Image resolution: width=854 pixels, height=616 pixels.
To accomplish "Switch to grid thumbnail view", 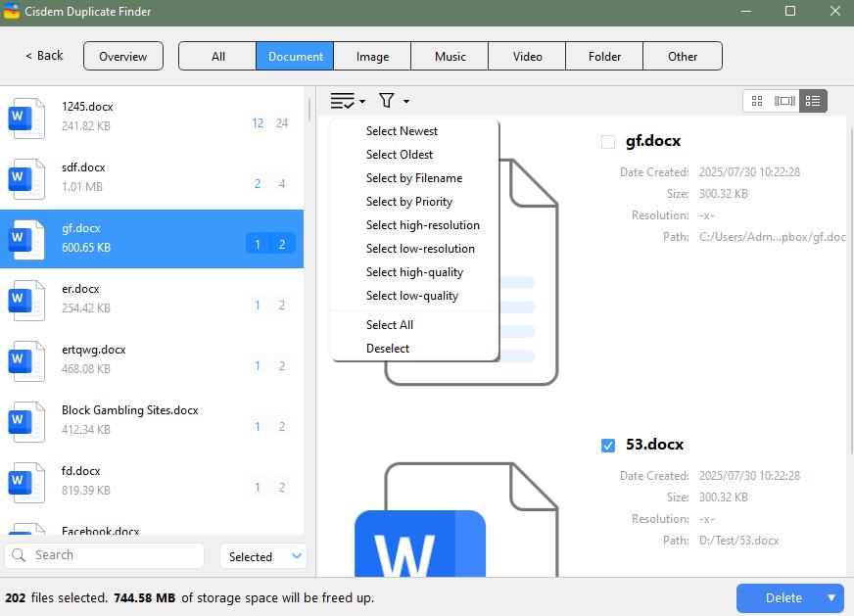I will pyautogui.click(x=757, y=101).
